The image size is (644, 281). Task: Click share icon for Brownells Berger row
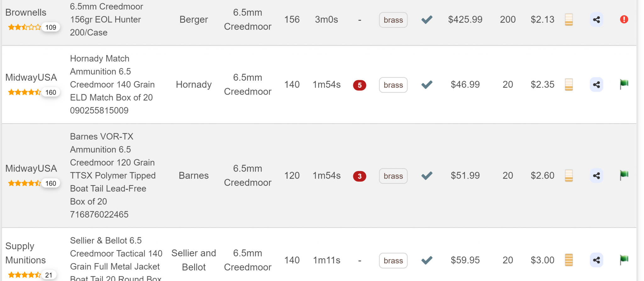[x=596, y=20]
